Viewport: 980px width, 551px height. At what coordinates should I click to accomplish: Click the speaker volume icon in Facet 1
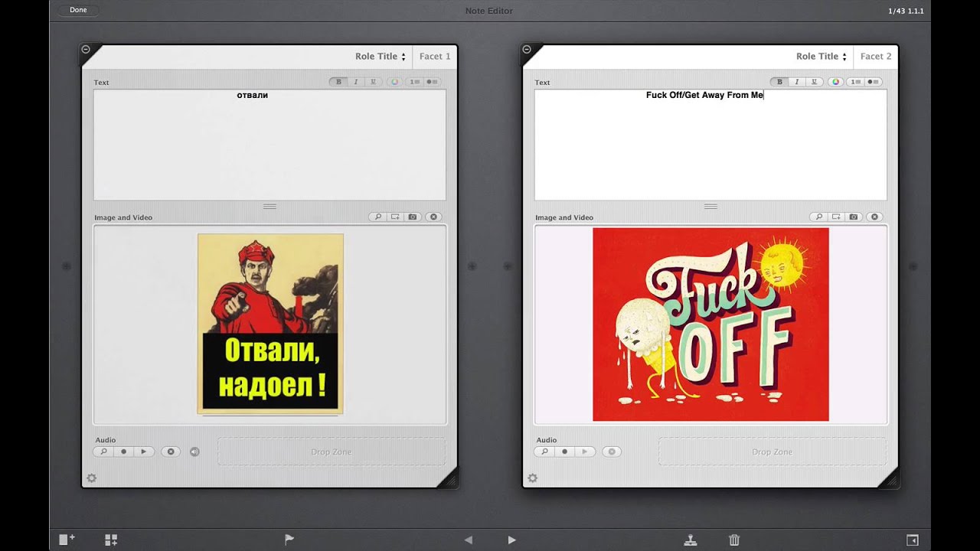(x=194, y=452)
